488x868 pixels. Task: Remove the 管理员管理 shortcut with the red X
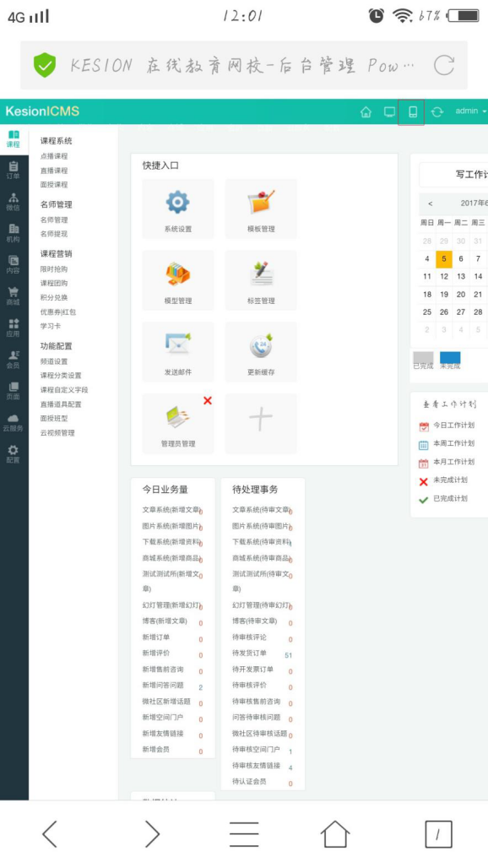pyautogui.click(x=208, y=400)
